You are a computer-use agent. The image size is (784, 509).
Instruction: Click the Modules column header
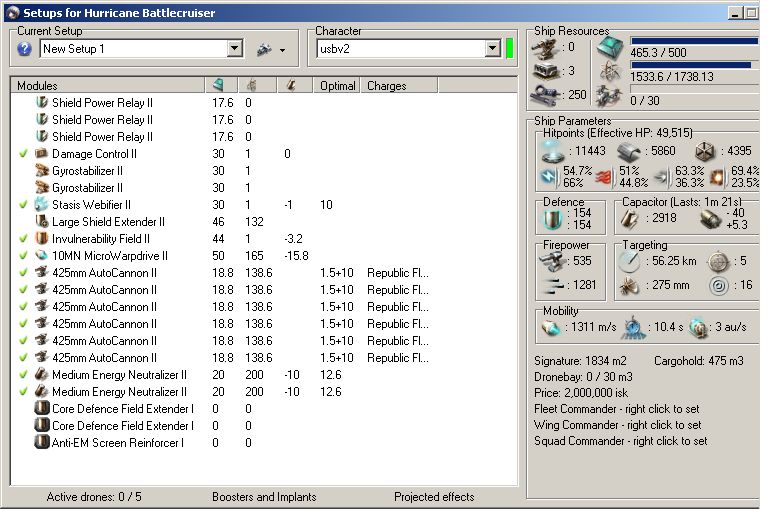108,86
